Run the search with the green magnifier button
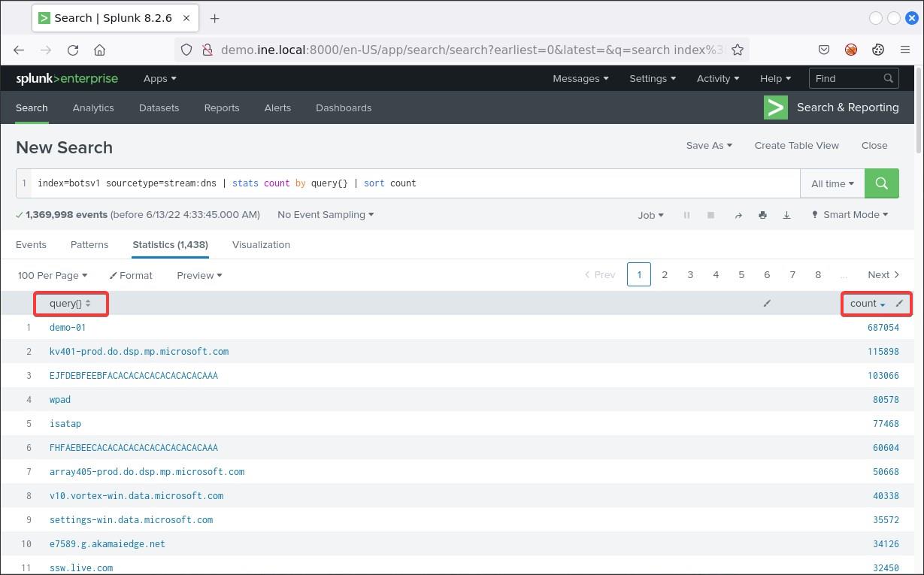This screenshot has width=924, height=575. click(x=881, y=183)
